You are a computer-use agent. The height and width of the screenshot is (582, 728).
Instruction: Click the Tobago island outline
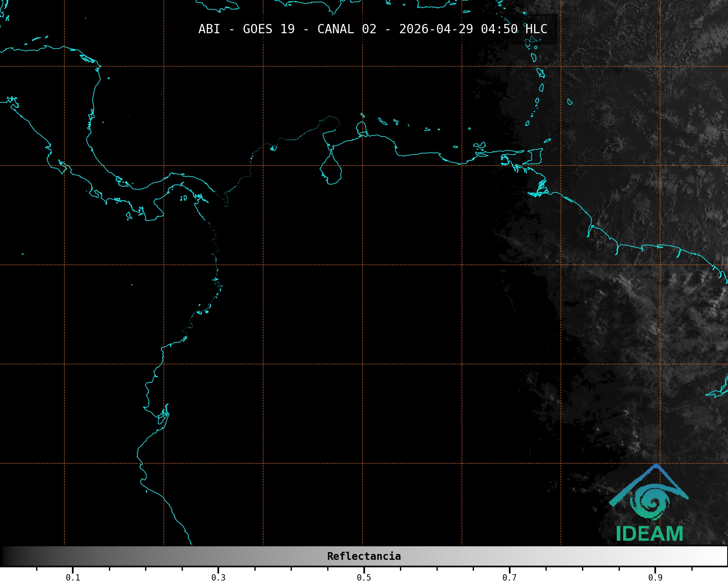[x=547, y=141]
